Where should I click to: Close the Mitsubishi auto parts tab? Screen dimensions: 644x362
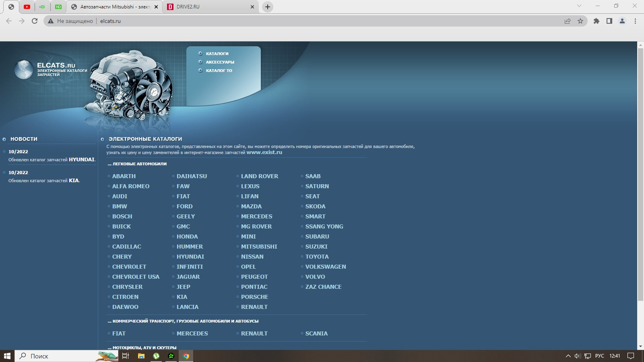tap(156, 7)
